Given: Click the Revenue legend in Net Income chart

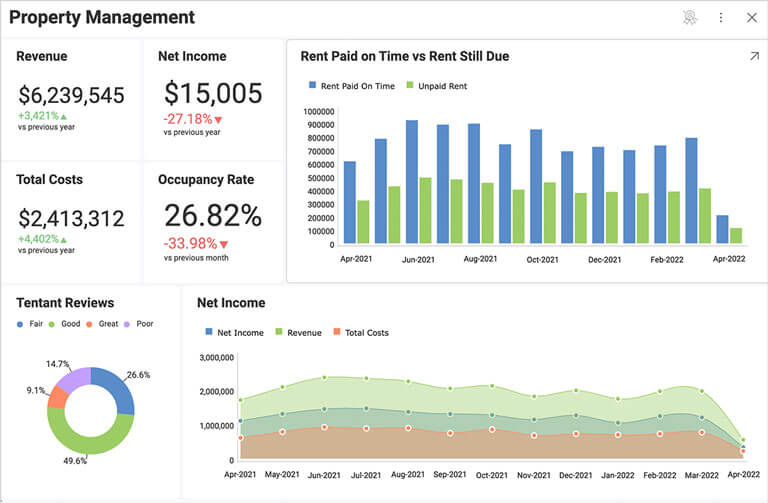Looking at the screenshot, I should click(x=298, y=332).
